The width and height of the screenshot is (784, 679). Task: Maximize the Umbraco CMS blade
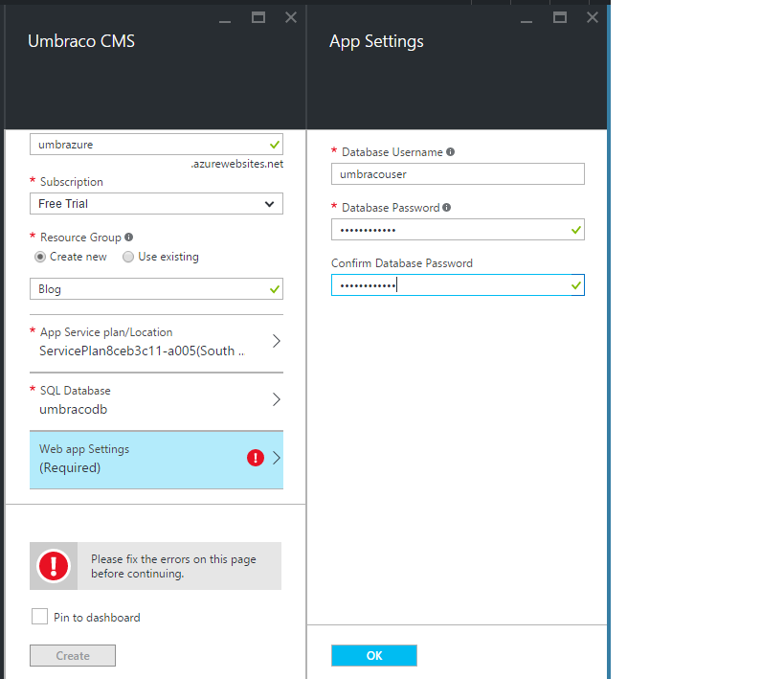click(x=258, y=18)
